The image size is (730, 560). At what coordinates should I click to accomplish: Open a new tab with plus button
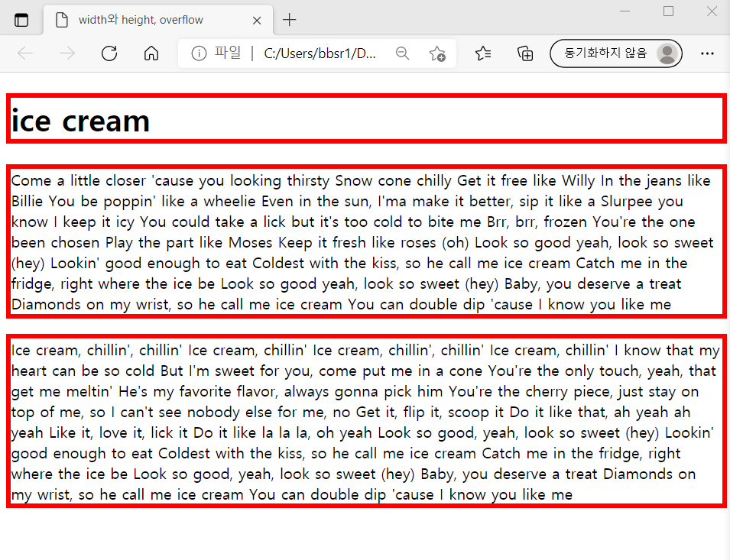pyautogui.click(x=289, y=20)
